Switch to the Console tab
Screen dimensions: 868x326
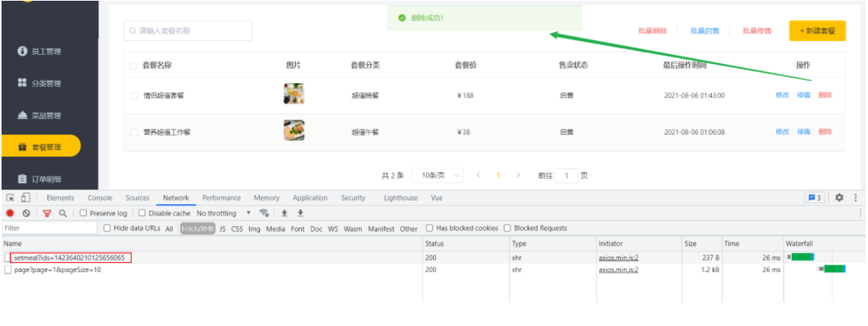(100, 197)
